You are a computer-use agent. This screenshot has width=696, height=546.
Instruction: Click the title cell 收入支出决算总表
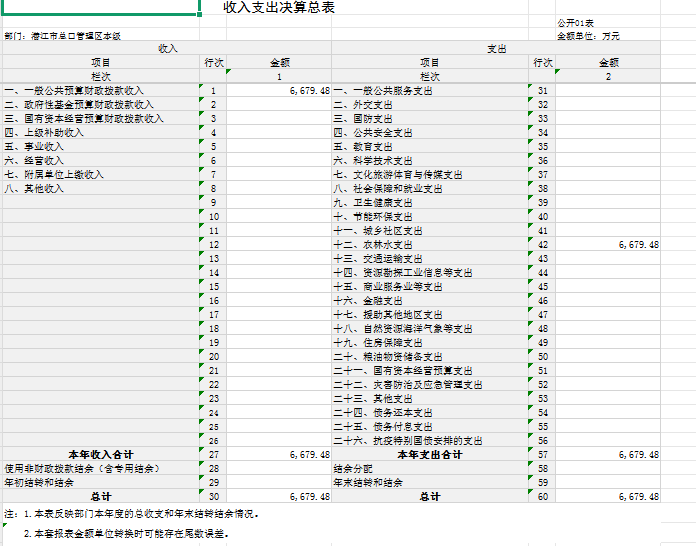279,8
